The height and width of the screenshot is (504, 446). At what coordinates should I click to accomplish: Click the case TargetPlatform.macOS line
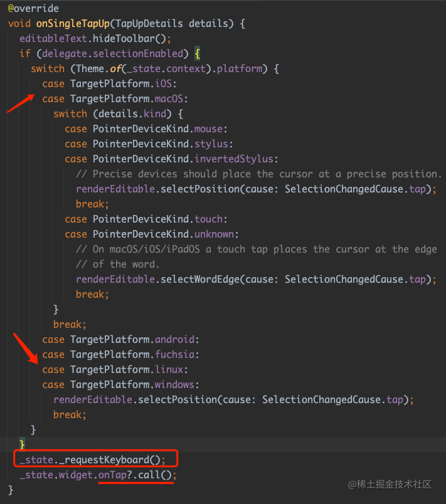point(115,98)
